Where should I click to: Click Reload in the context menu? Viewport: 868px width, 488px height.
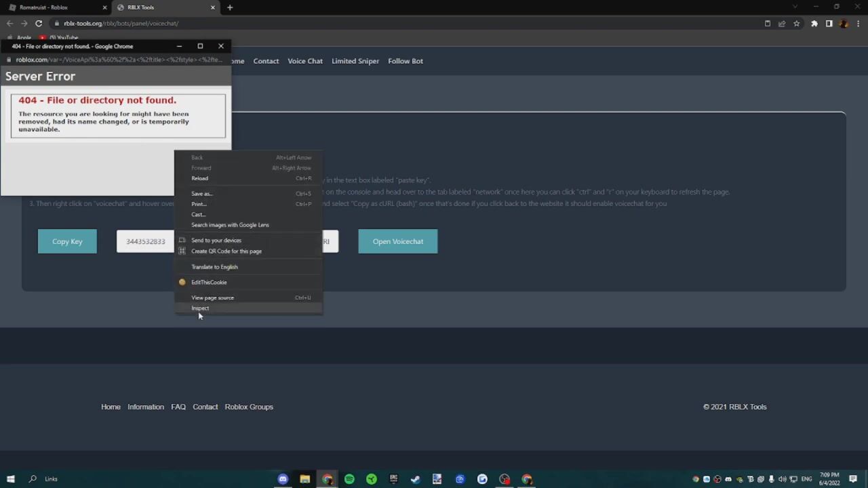pyautogui.click(x=248, y=178)
